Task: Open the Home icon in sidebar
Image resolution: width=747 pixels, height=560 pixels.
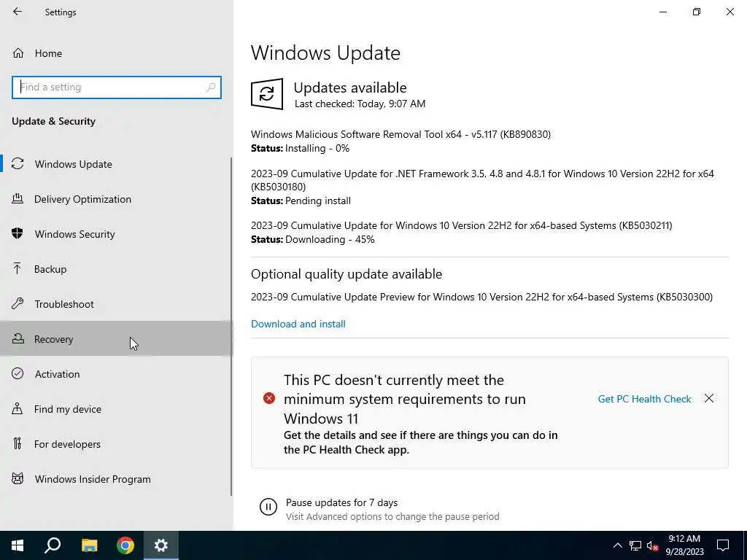Action: click(x=18, y=52)
